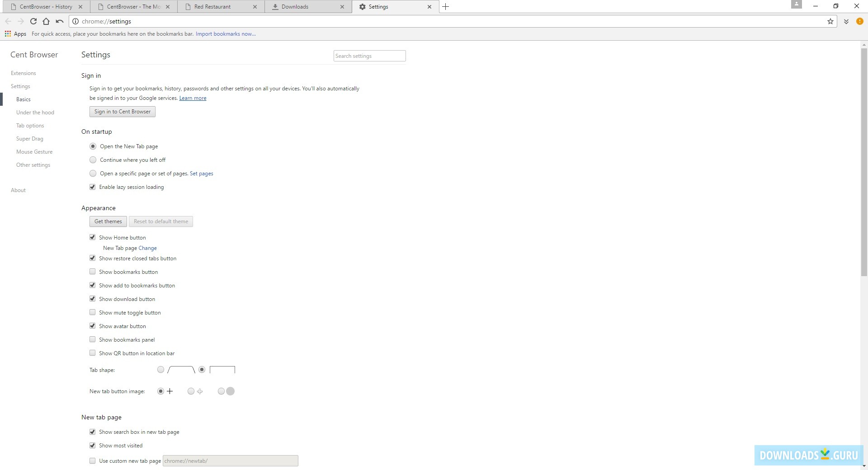
Task: Click the scrollbar down arrow
Action: [x=864, y=466]
